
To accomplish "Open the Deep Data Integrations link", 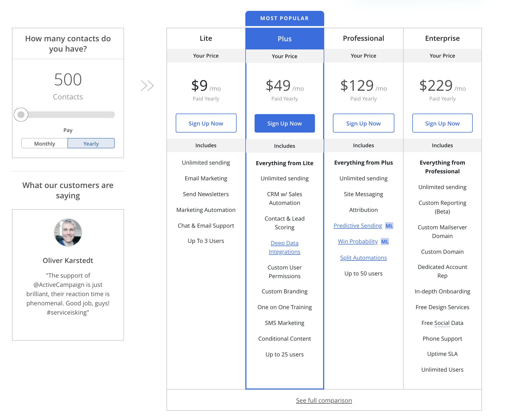I will [284, 247].
